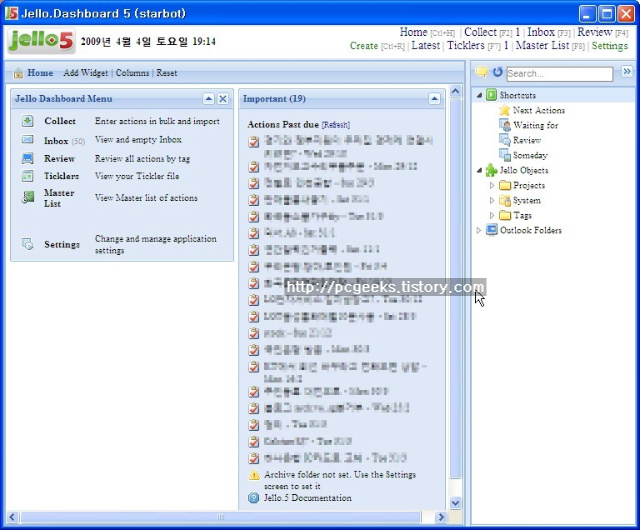Click the Waiting for icon in Shortcuts
The width and height of the screenshot is (640, 530).
(x=505, y=125)
